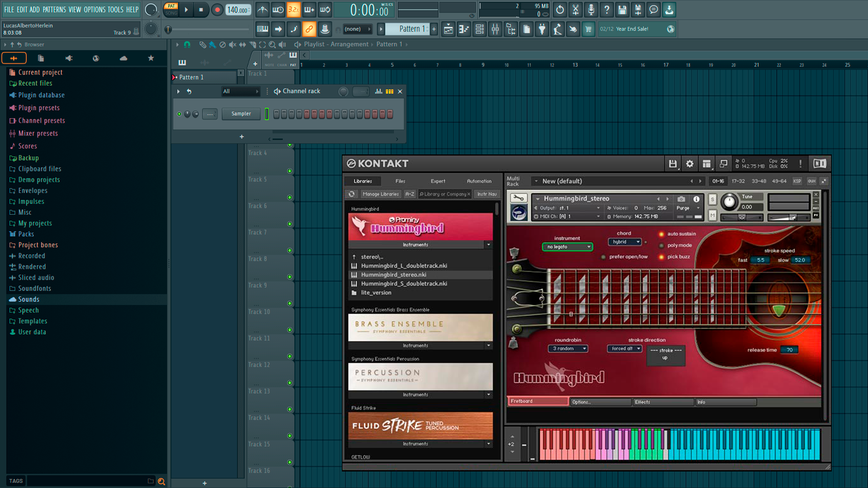
Task: Click the Library or Company search field
Action: (444, 194)
